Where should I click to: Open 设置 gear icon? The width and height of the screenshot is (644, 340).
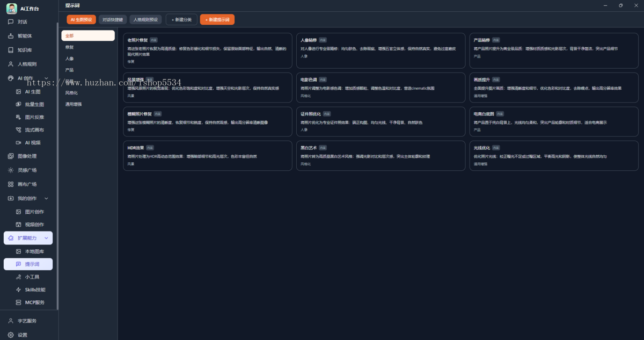click(x=11, y=335)
